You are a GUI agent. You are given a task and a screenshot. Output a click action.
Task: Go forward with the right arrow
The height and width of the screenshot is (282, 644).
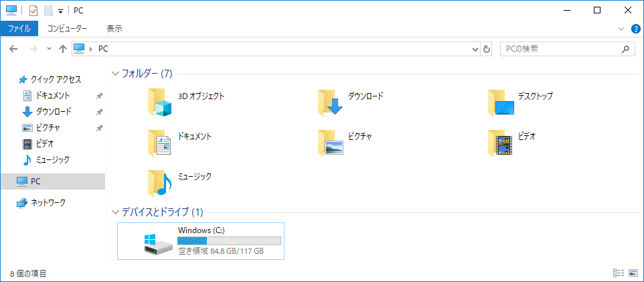pos(33,49)
